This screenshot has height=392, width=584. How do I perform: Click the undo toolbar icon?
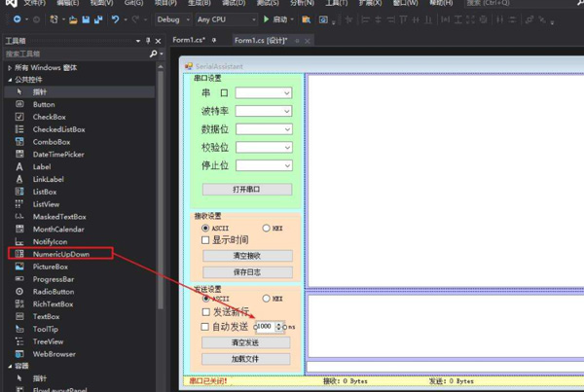(115, 19)
